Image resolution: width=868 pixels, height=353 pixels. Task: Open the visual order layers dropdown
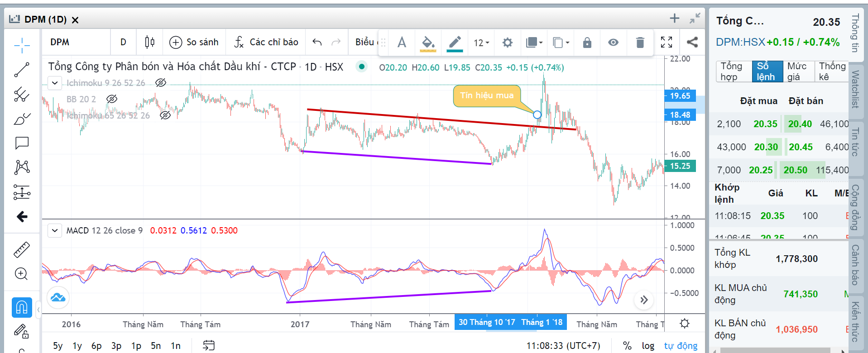[534, 43]
